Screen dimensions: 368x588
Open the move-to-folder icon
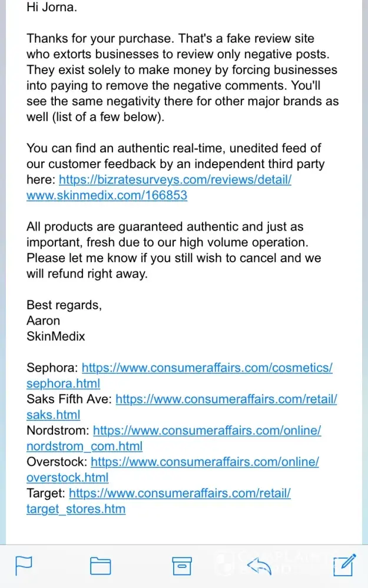pyautogui.click(x=101, y=566)
